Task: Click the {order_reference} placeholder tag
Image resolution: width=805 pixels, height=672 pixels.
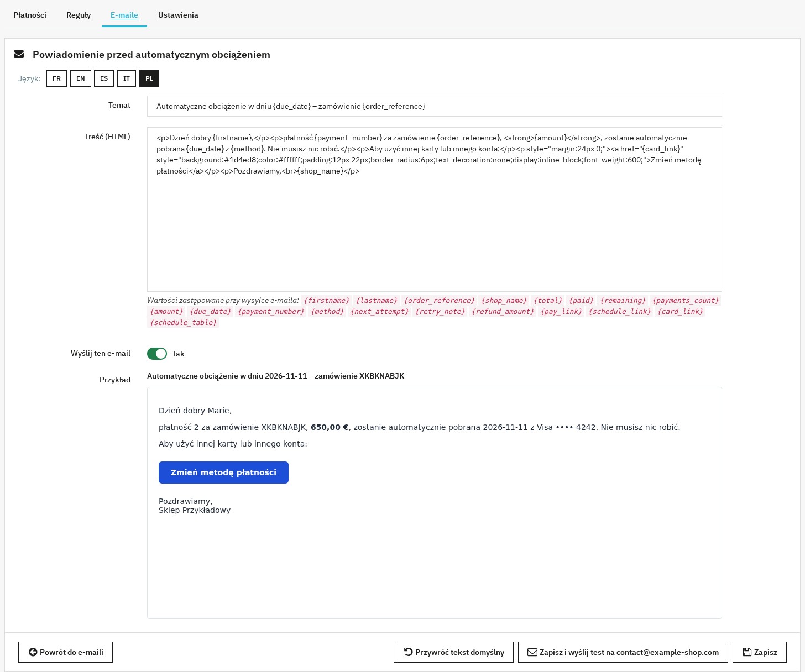Action: (x=439, y=301)
